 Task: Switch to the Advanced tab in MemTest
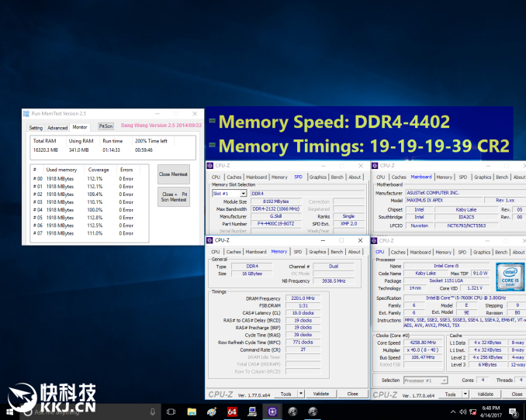tap(57, 128)
